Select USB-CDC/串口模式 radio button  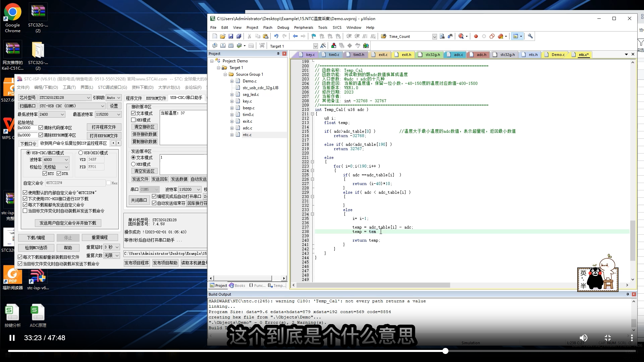pyautogui.click(x=29, y=153)
